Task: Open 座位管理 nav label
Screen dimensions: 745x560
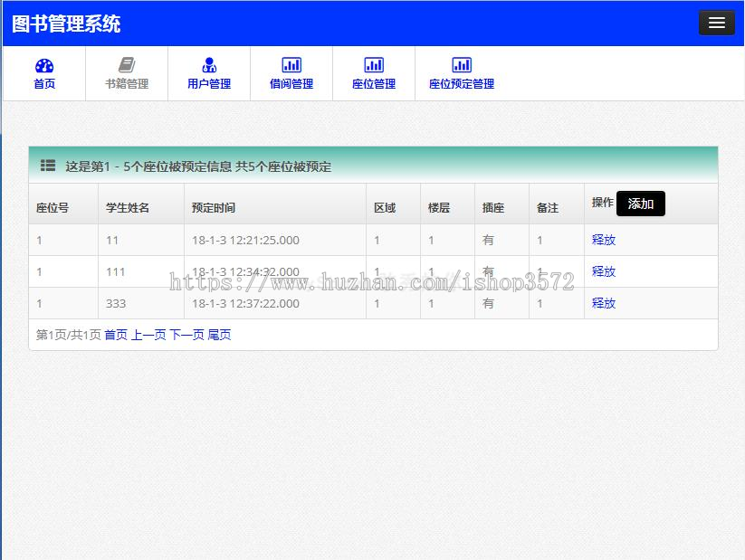Action: (374, 84)
